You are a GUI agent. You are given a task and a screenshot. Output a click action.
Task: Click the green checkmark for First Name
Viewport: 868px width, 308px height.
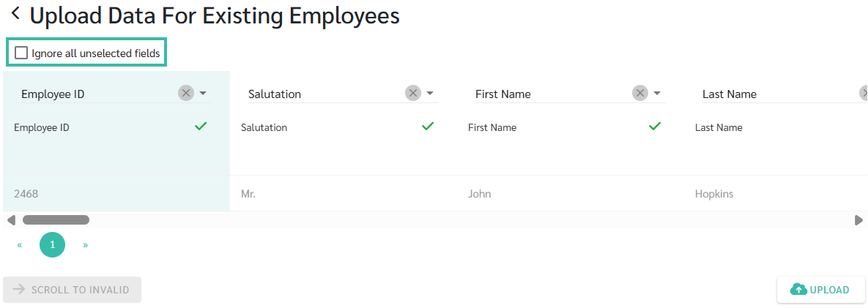[655, 126]
